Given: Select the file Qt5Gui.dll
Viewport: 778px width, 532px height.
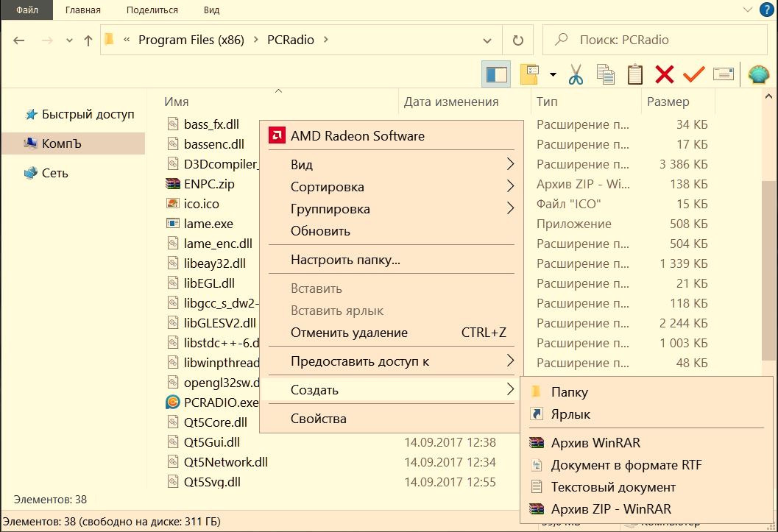Looking at the screenshot, I should [x=211, y=442].
